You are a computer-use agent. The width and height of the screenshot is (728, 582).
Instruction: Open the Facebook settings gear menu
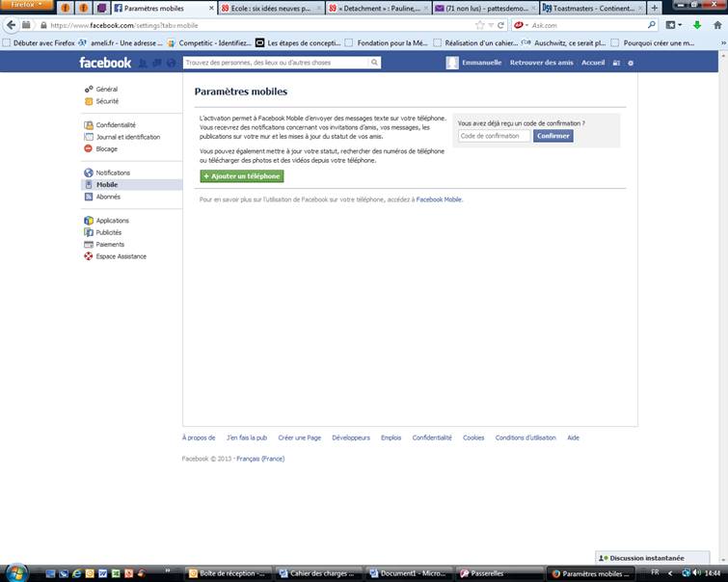coord(631,63)
